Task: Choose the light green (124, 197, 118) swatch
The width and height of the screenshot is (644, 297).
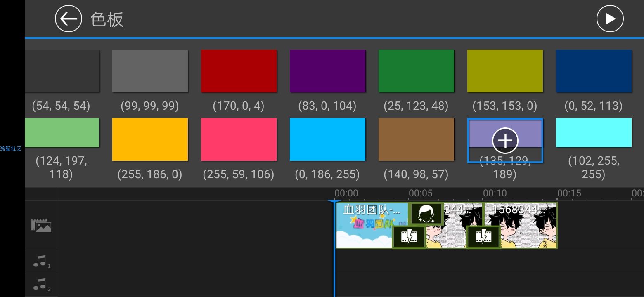Action: [x=62, y=132]
